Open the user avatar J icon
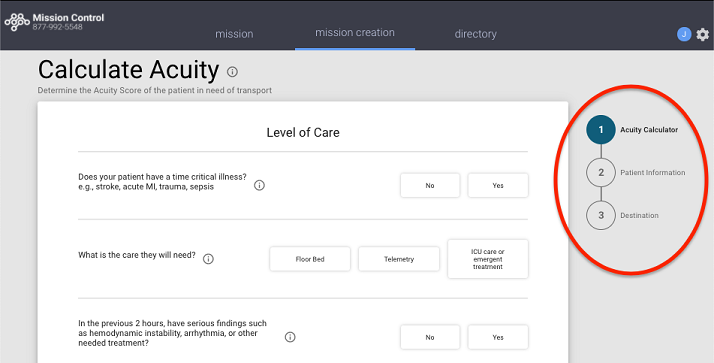This screenshot has width=714, height=363. [x=684, y=34]
